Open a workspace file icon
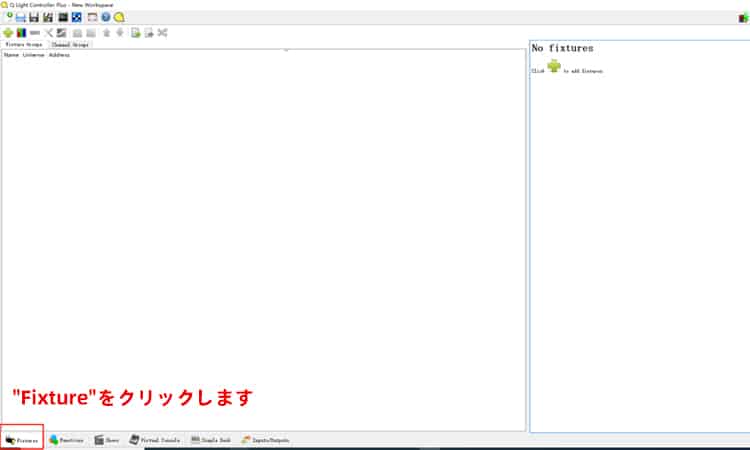Screen dimensions: 750x450 tap(21, 18)
